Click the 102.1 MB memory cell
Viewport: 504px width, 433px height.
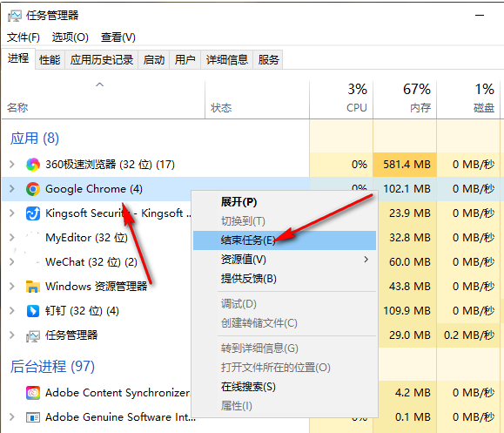point(405,189)
